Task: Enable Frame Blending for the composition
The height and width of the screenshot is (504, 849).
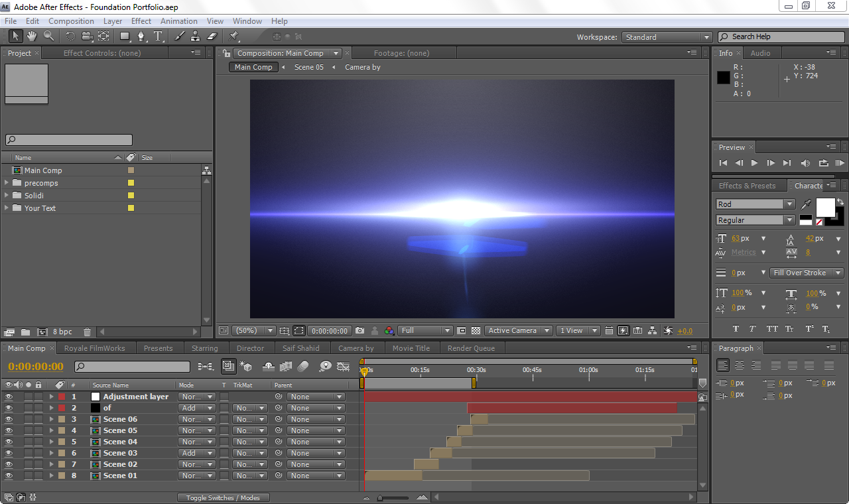Action: (x=285, y=366)
